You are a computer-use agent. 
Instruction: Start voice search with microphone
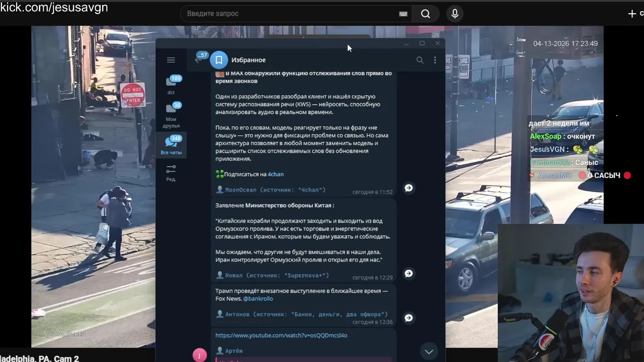pos(455,14)
